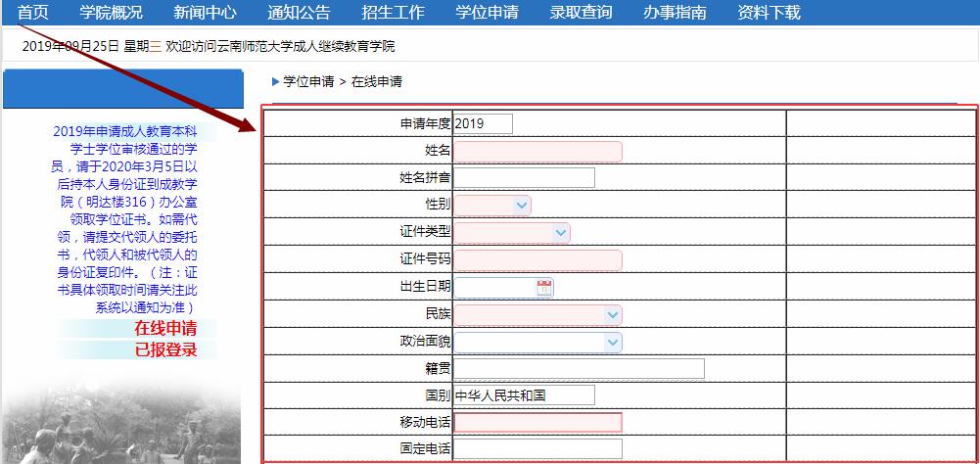Select 新闻中心 in the navigation bar
Image resolution: width=980 pixels, height=464 pixels.
coord(205,12)
